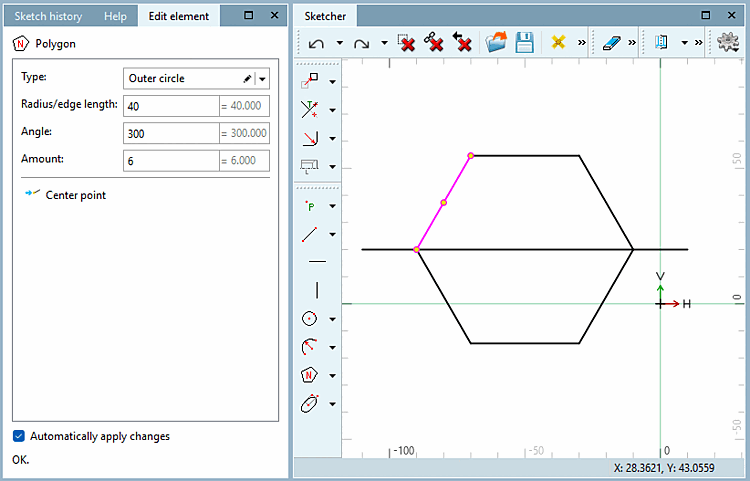This screenshot has height=481, width=750.
Task: Select the fillet corner tool
Action: point(310,138)
